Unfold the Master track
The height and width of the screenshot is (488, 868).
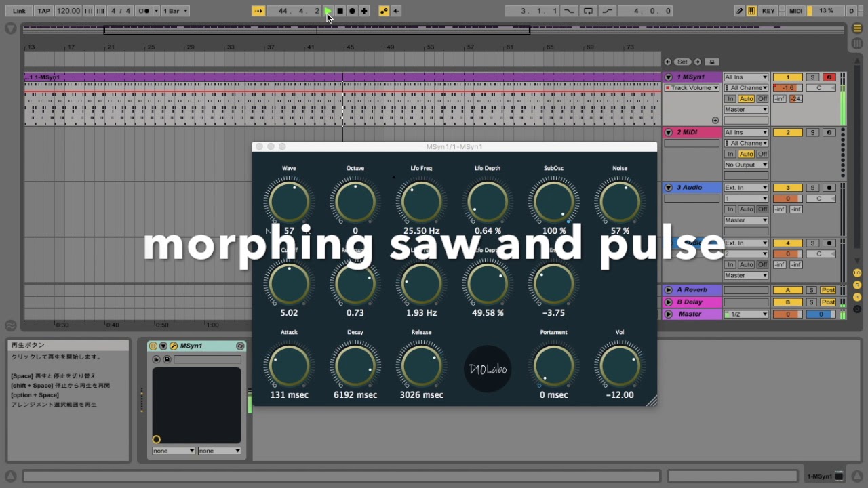coord(669,314)
